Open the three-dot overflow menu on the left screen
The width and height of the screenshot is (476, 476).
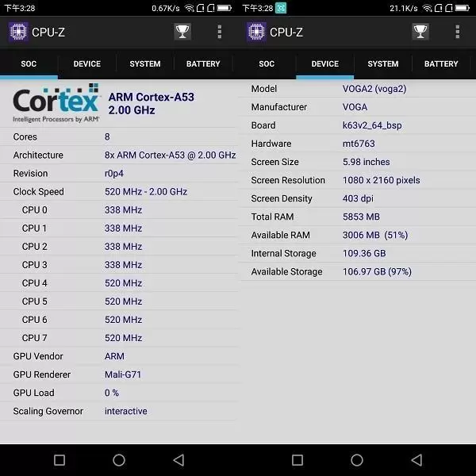click(220, 32)
